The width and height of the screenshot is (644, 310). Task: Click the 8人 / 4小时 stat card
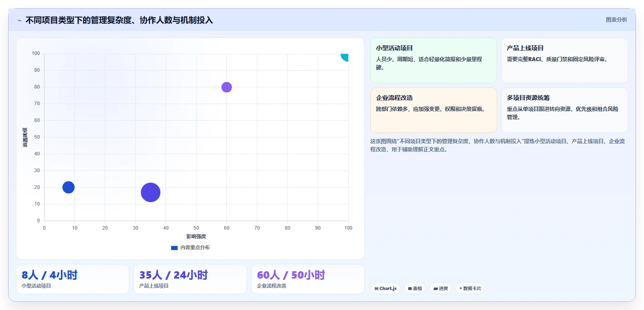(73, 279)
